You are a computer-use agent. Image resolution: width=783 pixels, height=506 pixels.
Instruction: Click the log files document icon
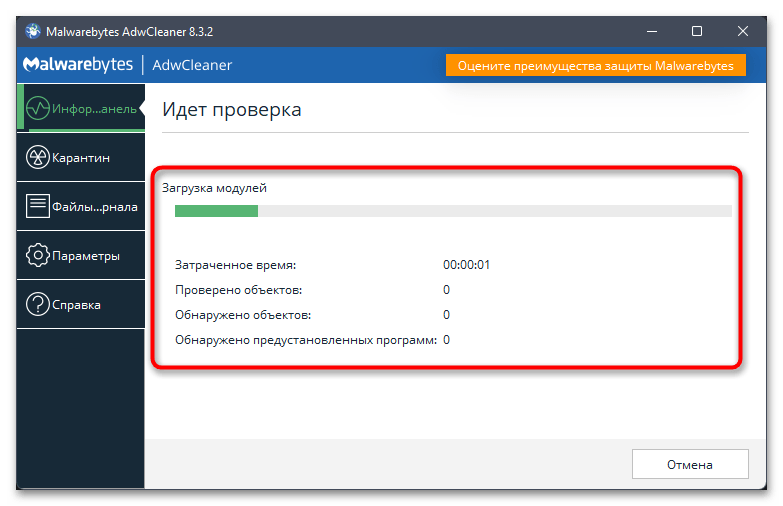coord(38,206)
